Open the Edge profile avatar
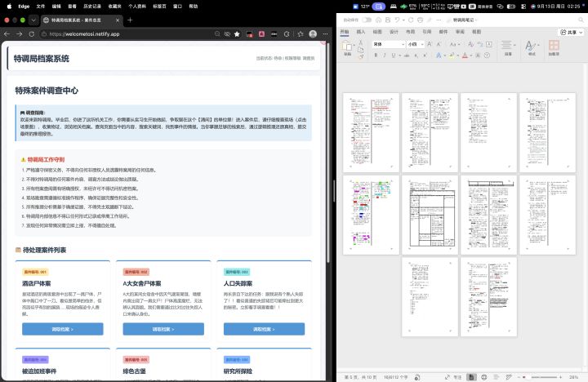The height and width of the screenshot is (382, 588). (x=313, y=34)
